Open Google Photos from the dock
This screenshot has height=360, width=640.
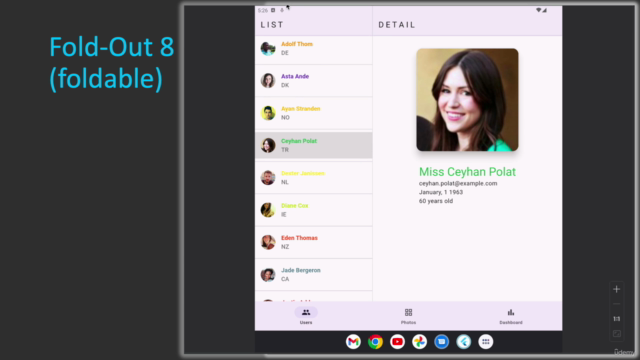pos(419,342)
